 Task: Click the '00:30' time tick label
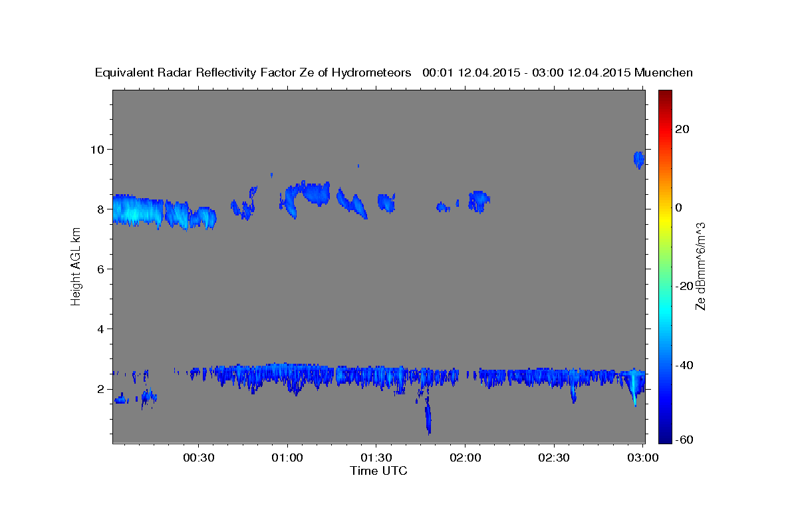199,458
